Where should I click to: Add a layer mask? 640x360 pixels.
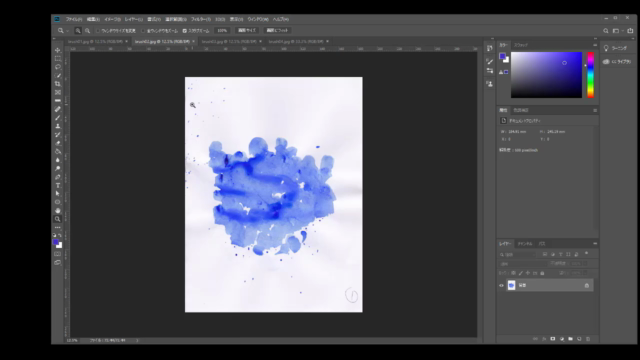click(x=553, y=339)
